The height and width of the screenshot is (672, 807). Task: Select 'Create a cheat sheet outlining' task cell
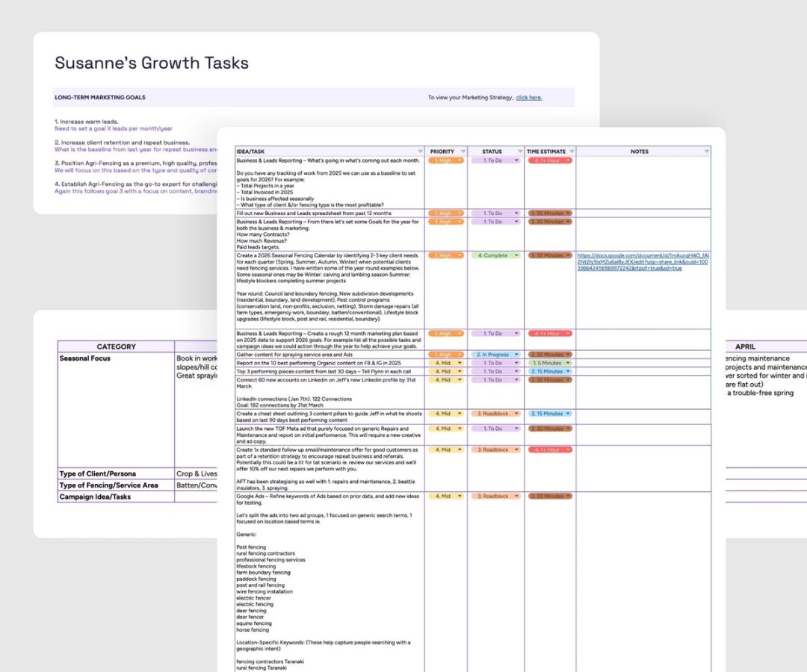pyautogui.click(x=330, y=417)
